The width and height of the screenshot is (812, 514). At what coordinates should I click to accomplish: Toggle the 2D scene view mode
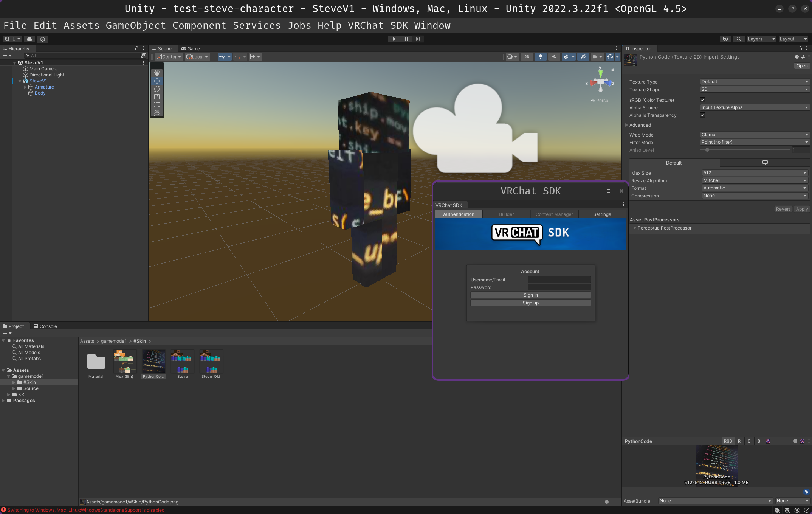click(527, 57)
